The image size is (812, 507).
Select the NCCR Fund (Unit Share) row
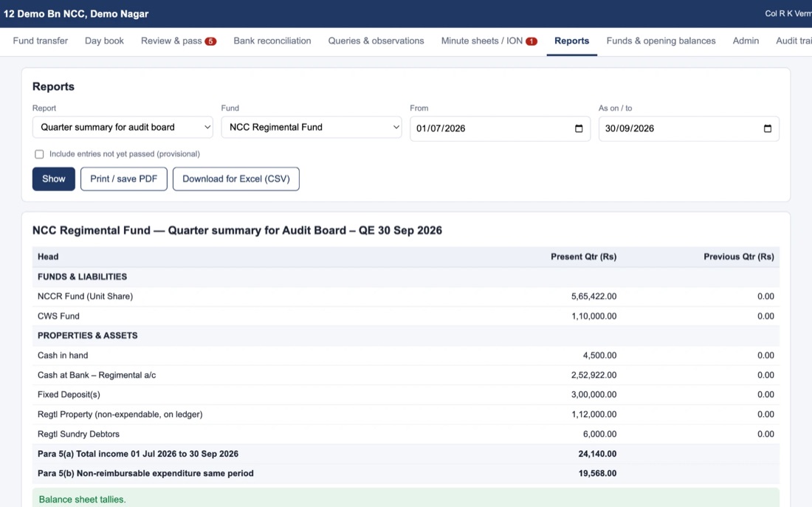coord(406,296)
